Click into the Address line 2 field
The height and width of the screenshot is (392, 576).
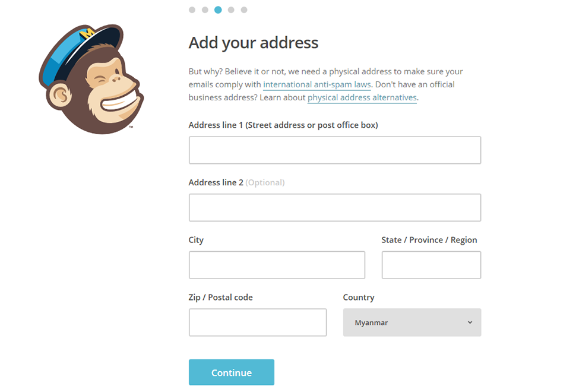tap(335, 208)
